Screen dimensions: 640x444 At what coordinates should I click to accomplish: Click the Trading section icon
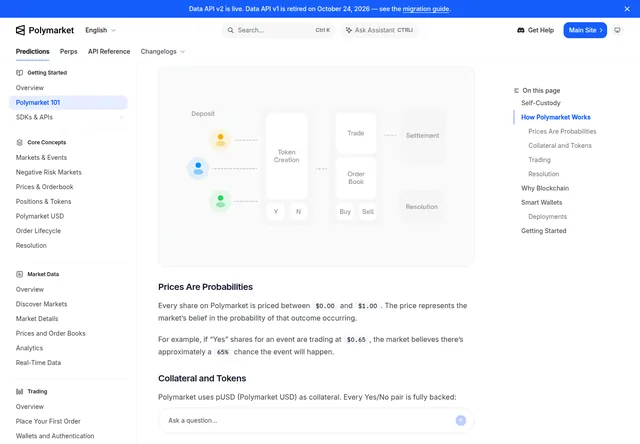click(x=19, y=391)
